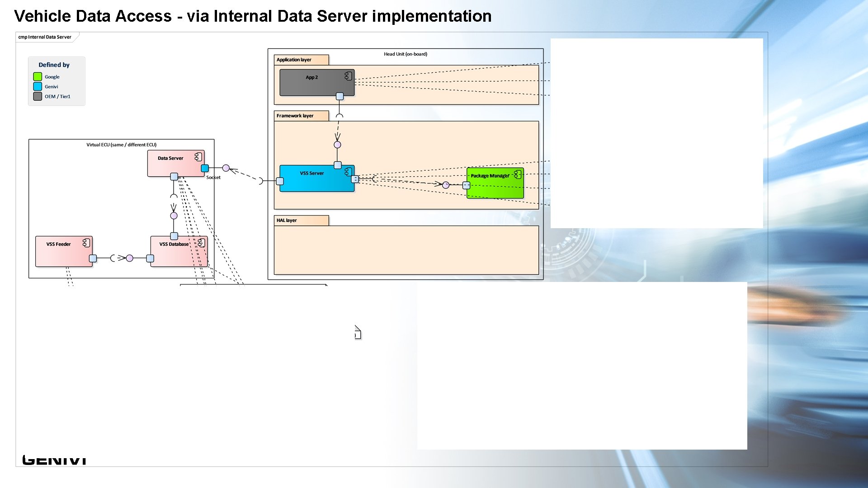Click the VSS Server component icon
The width and height of the screenshot is (868, 488).
348,172
